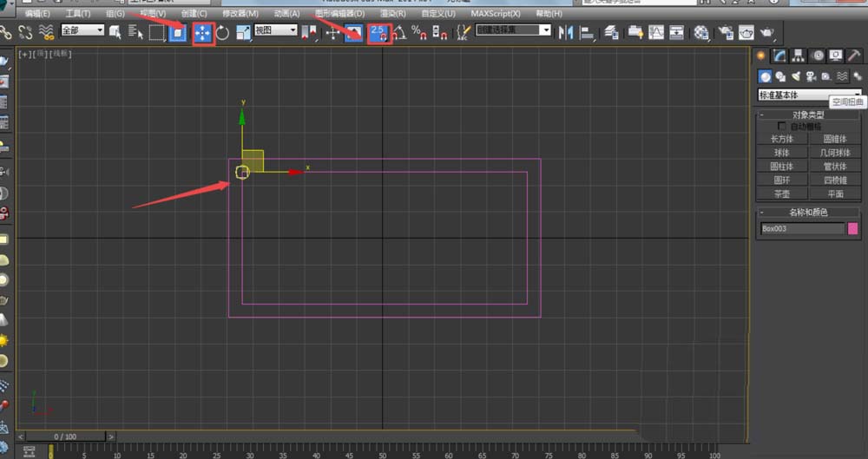This screenshot has width=868, height=459.
Task: Select the Cameras category icon
Action: click(810, 76)
